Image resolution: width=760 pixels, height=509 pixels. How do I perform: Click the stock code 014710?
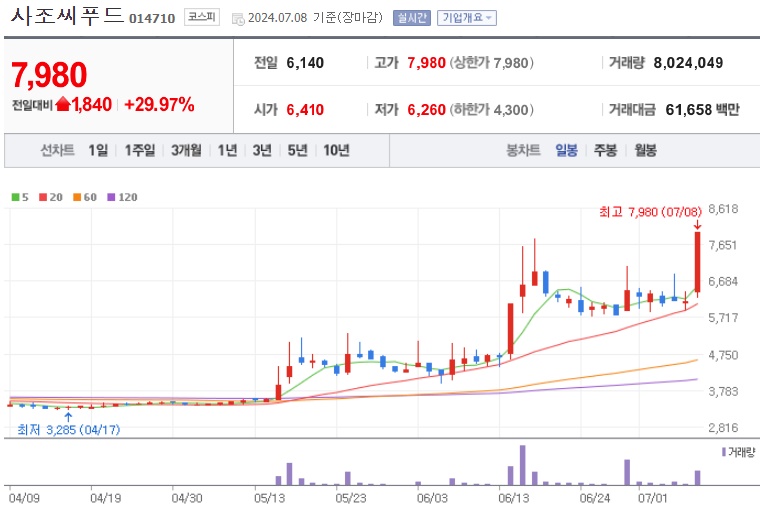coord(152,18)
